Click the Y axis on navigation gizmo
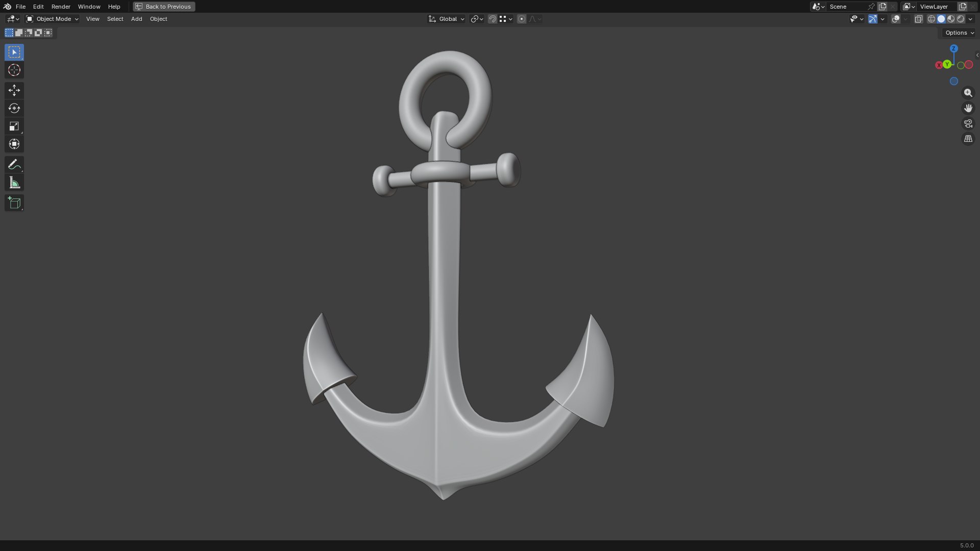 947,64
